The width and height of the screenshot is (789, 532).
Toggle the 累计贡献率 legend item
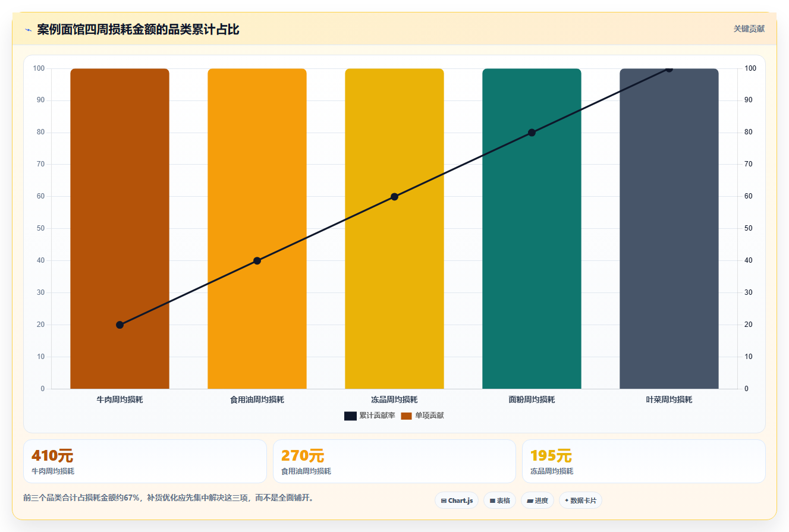pos(369,415)
